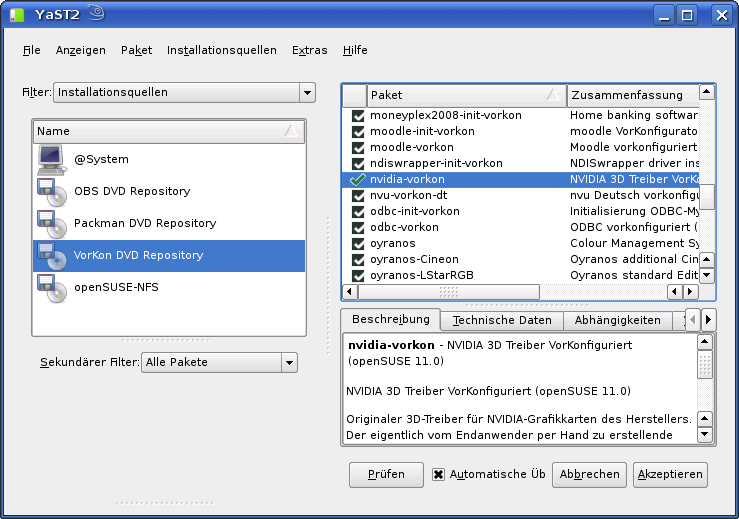The image size is (739, 519).
Task: Click horizontal scrollbar left arrow of package list
Action: click(349, 291)
